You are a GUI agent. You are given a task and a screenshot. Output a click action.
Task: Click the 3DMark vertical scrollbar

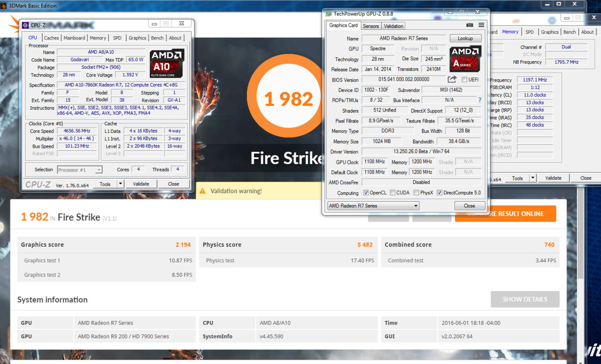click(x=581, y=235)
